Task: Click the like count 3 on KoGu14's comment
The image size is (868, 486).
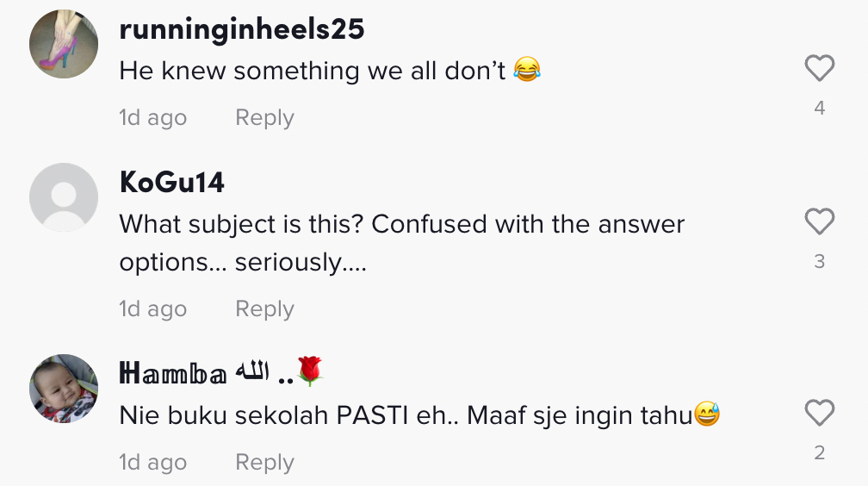Action: (819, 261)
